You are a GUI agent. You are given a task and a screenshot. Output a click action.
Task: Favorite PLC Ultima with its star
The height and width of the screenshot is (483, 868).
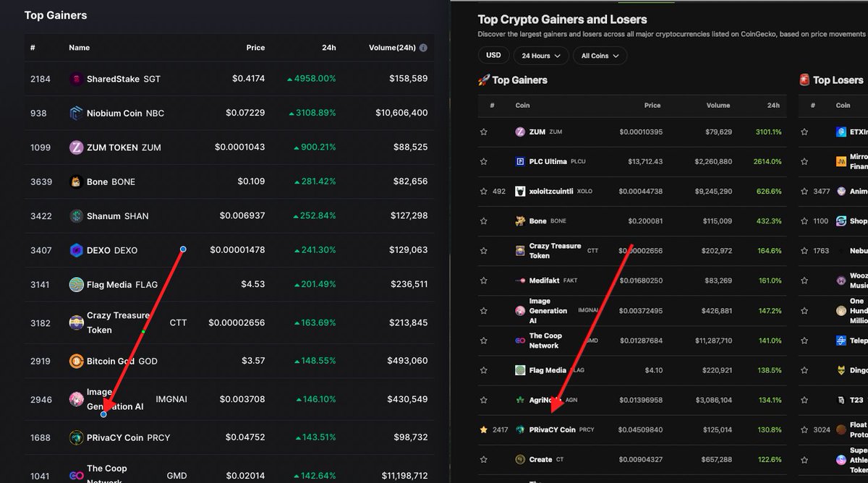pyautogui.click(x=483, y=162)
